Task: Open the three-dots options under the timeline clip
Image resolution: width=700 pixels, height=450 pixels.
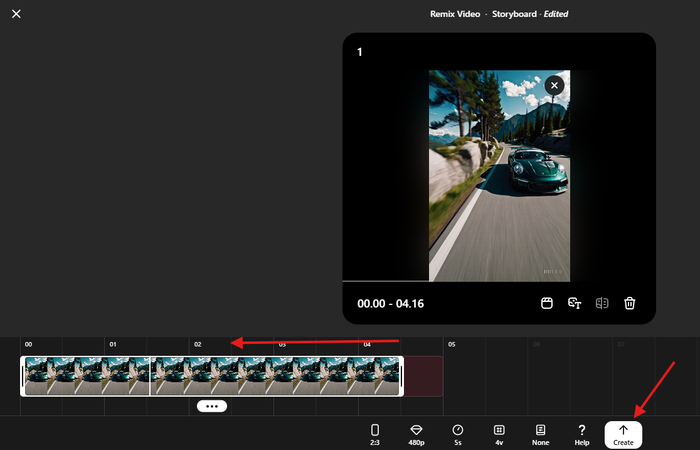Action: (212, 406)
